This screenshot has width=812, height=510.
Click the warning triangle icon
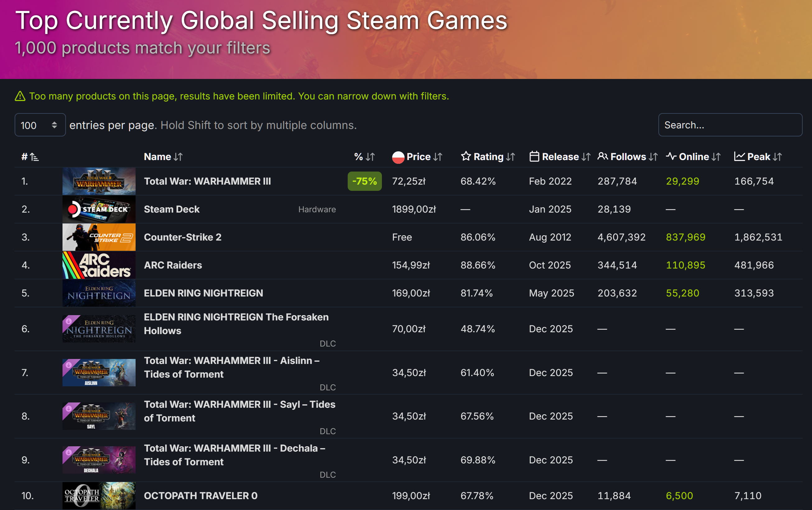[20, 96]
